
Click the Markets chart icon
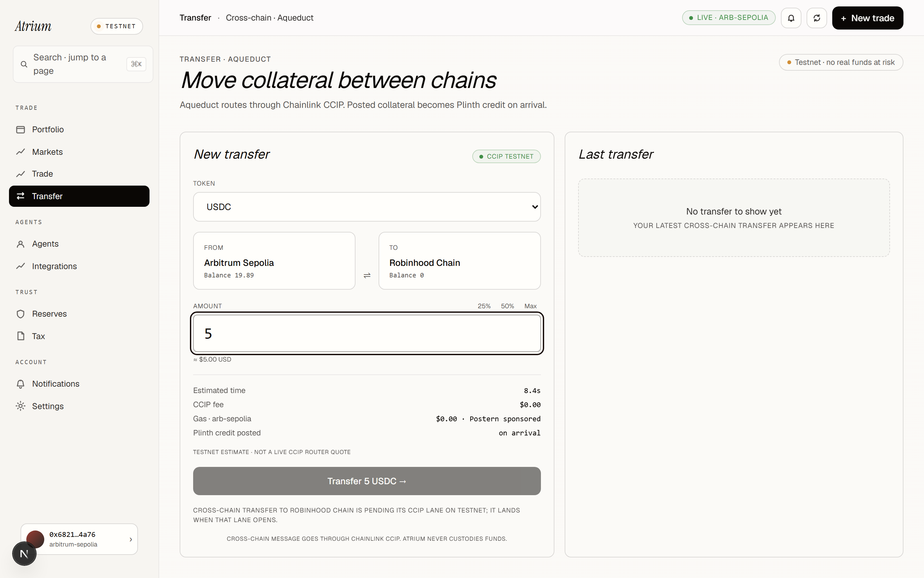21,152
